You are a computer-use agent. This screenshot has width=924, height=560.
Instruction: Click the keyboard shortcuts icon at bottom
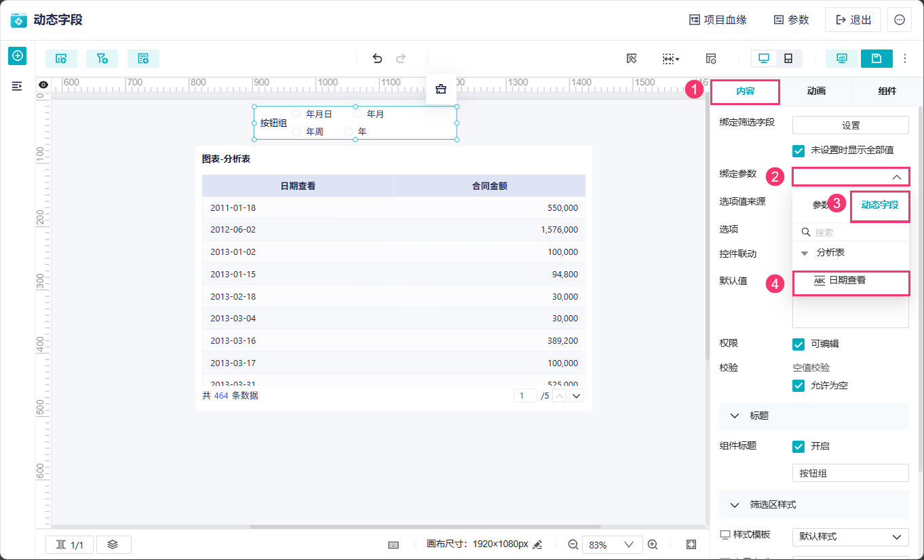point(393,544)
